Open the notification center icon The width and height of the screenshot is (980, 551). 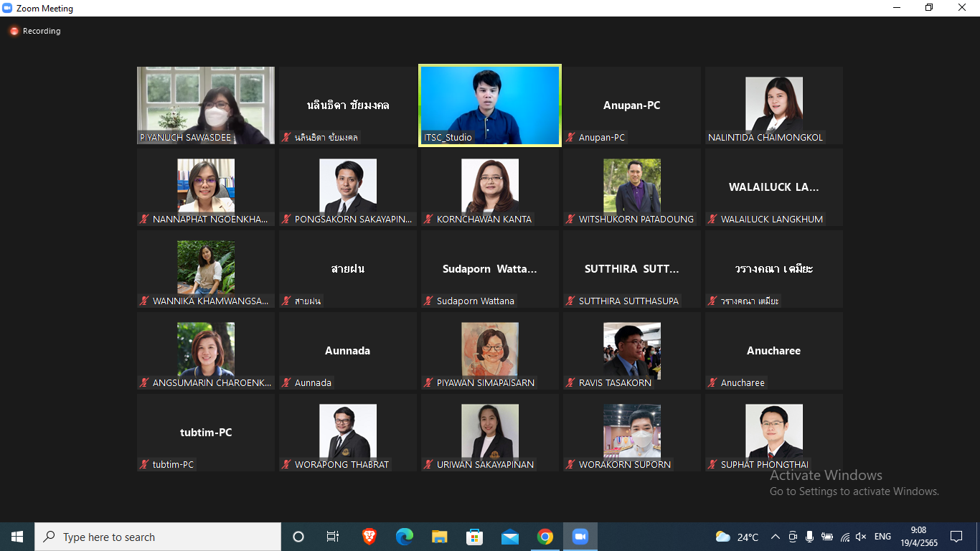pyautogui.click(x=956, y=537)
